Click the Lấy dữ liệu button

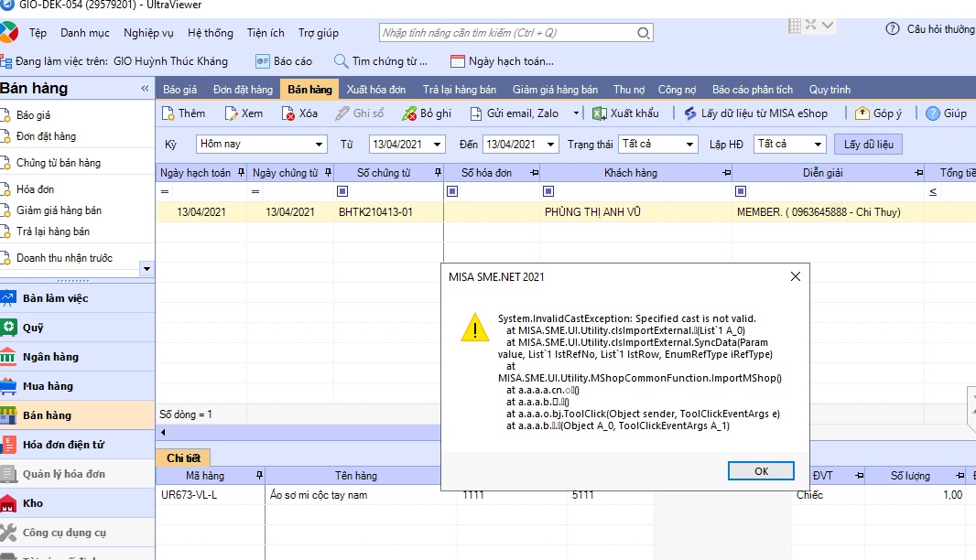[868, 145]
